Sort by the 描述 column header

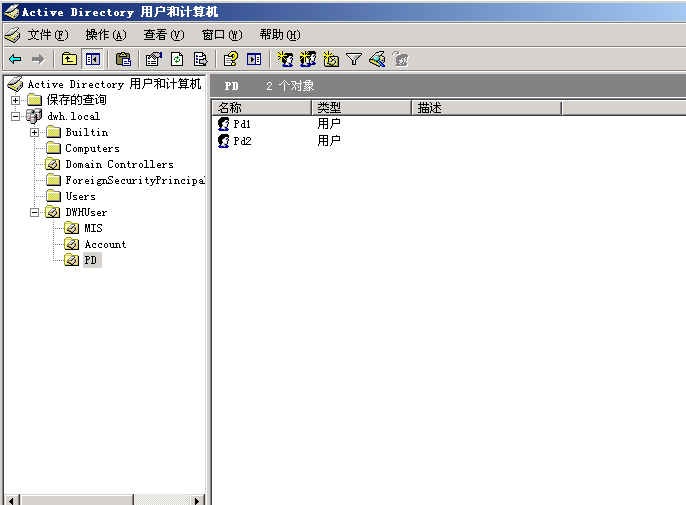(486, 108)
